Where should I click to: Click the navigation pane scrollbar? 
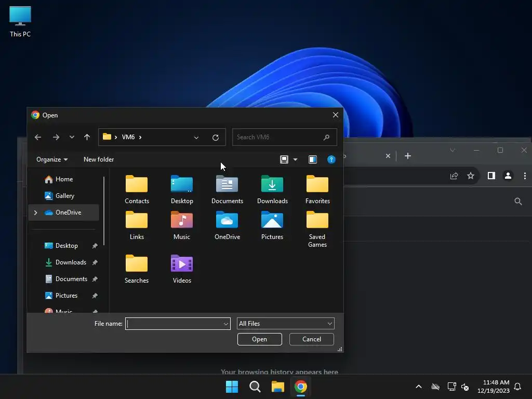click(x=104, y=210)
